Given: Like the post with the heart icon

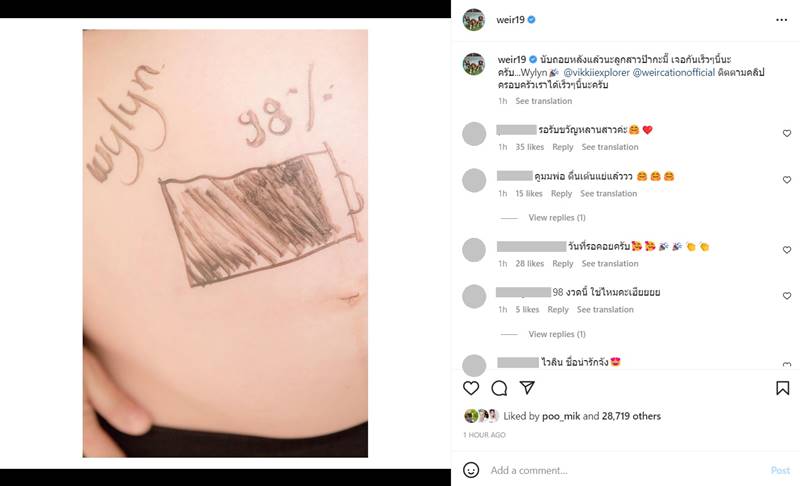Looking at the screenshot, I should 471,388.
